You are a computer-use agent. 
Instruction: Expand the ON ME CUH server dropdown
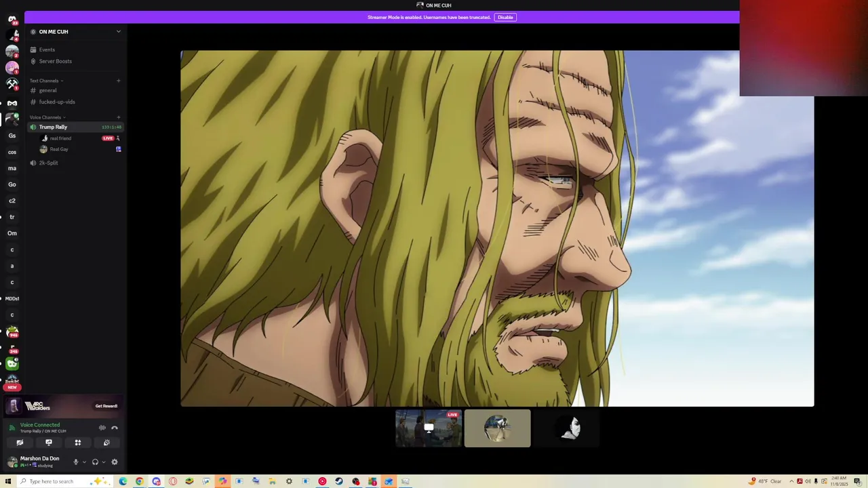119,32
